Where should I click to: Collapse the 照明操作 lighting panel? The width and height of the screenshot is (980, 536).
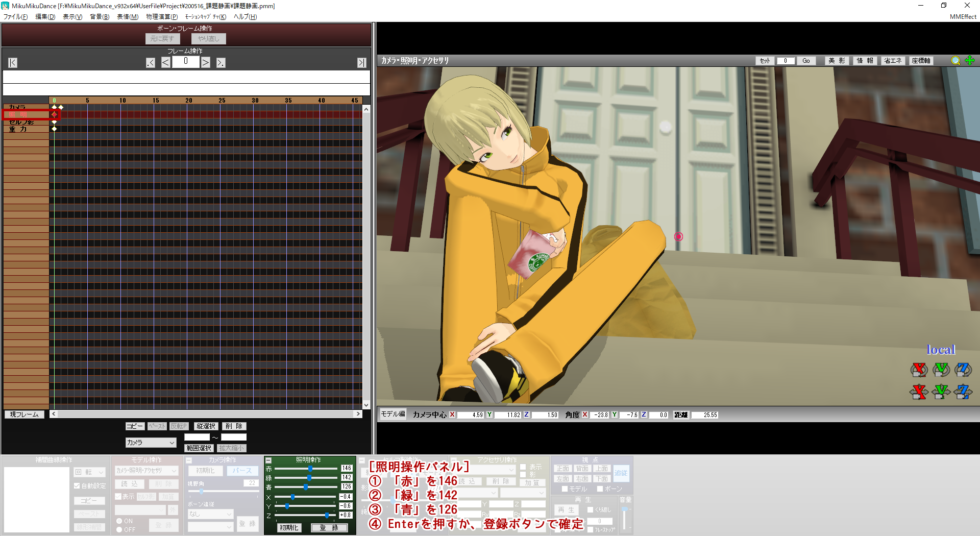point(268,460)
